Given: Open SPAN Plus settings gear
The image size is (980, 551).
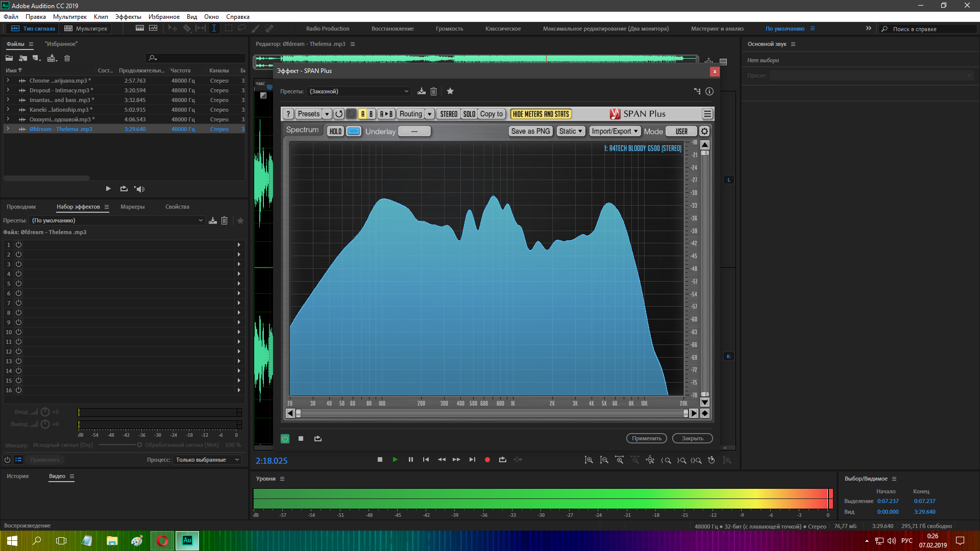Looking at the screenshot, I should pyautogui.click(x=704, y=131).
